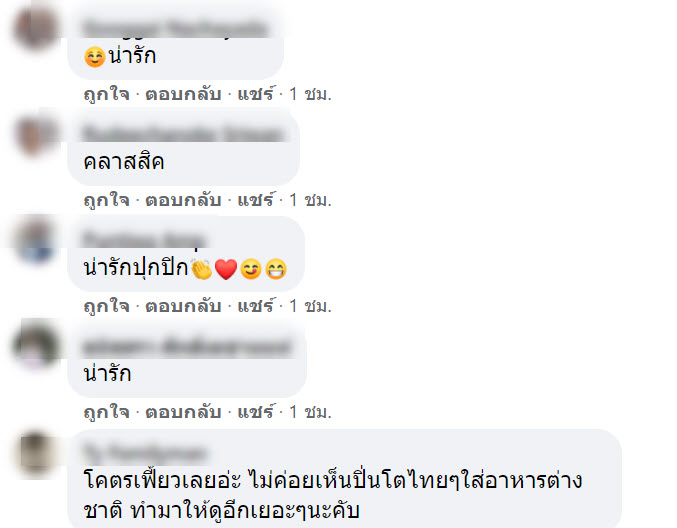Open the profile picture of the คลาสสิค commenter

pos(36,134)
